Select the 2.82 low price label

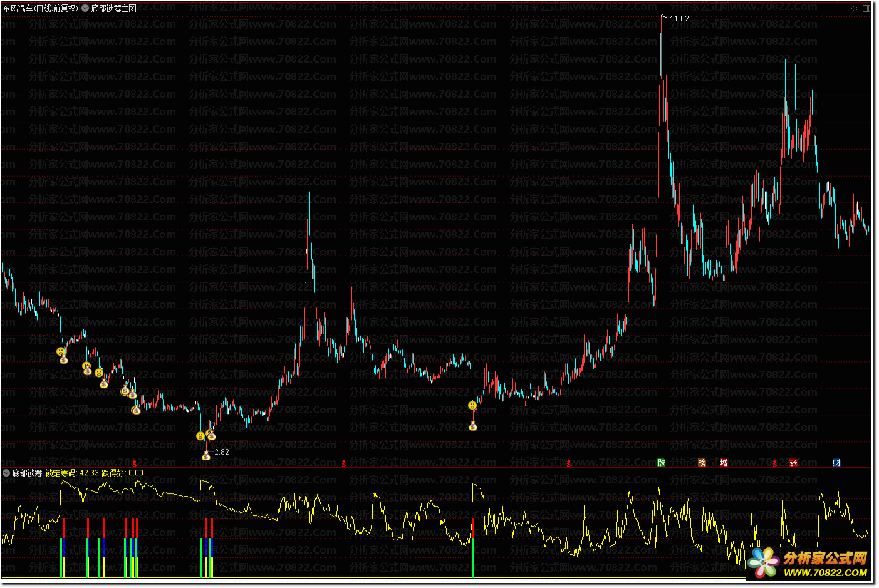click(x=222, y=452)
